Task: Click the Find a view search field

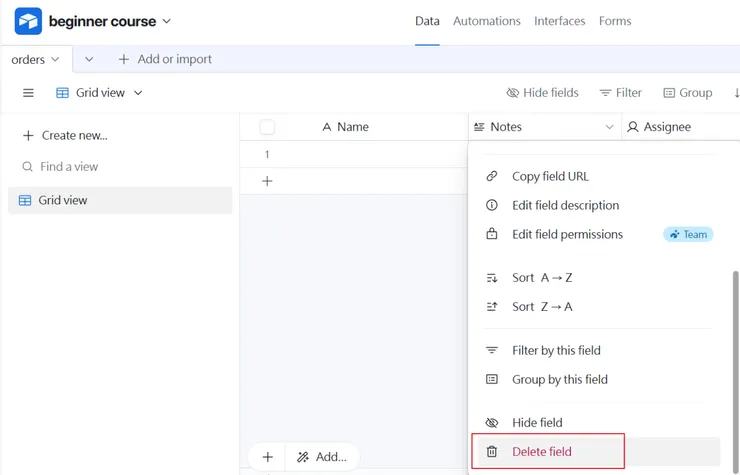Action: 69,167
